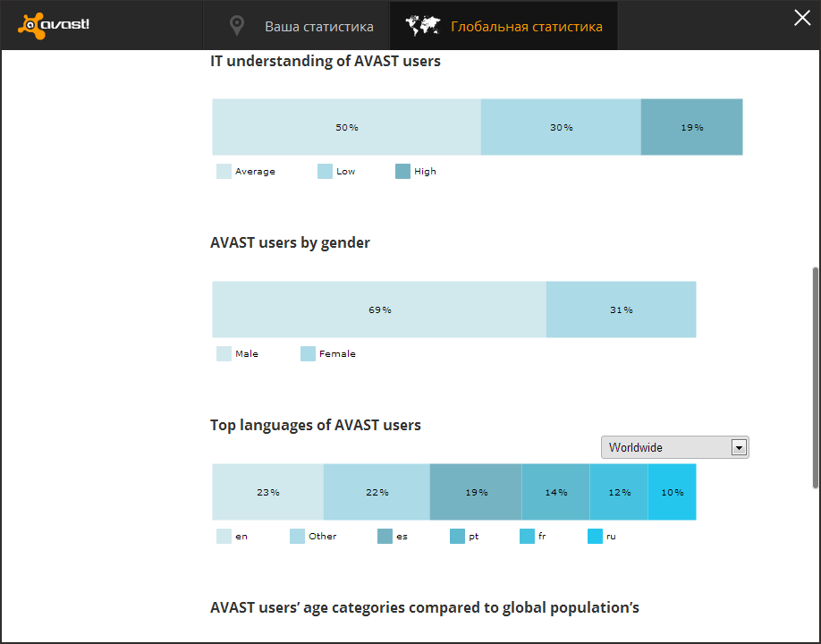Click the Worldwide dropdown arrow button

pyautogui.click(x=739, y=447)
